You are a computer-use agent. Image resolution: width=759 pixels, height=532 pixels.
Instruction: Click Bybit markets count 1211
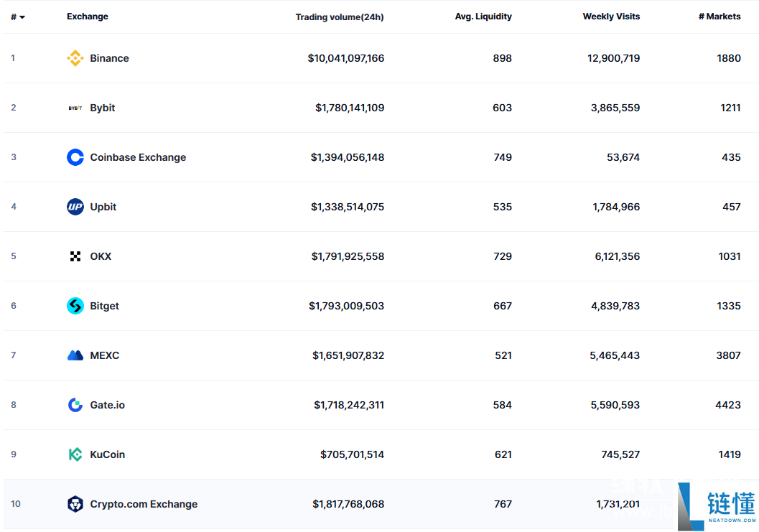click(x=730, y=108)
